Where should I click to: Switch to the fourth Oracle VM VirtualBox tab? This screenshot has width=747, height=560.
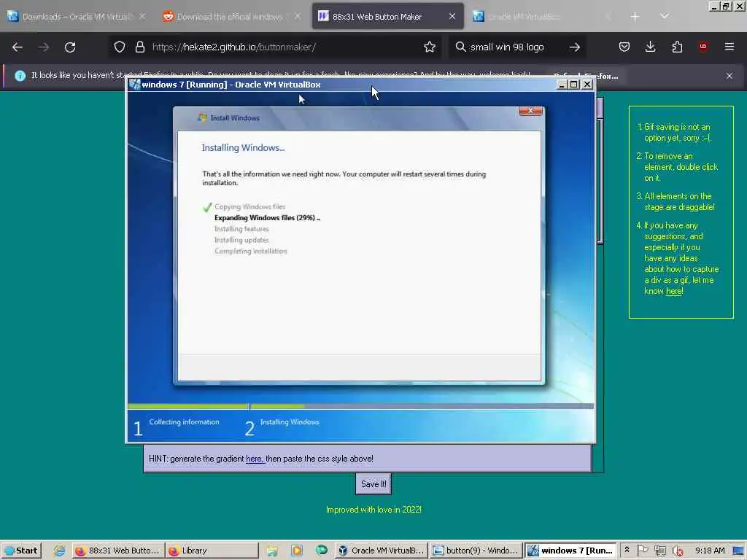tap(542, 17)
